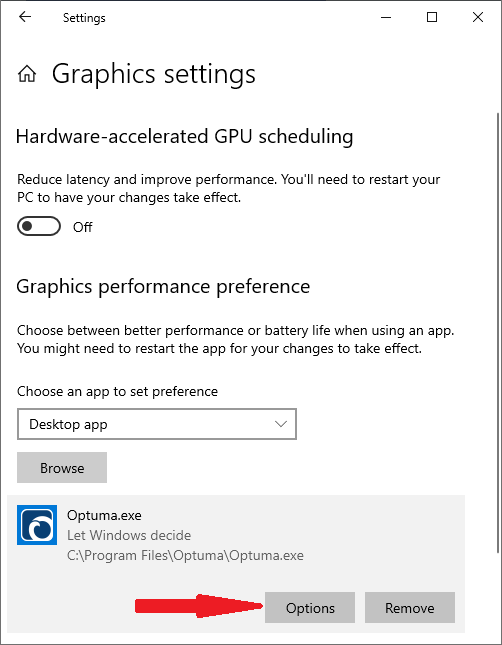Remove Optuma.exe from the list
This screenshot has width=502, height=645.
point(410,608)
